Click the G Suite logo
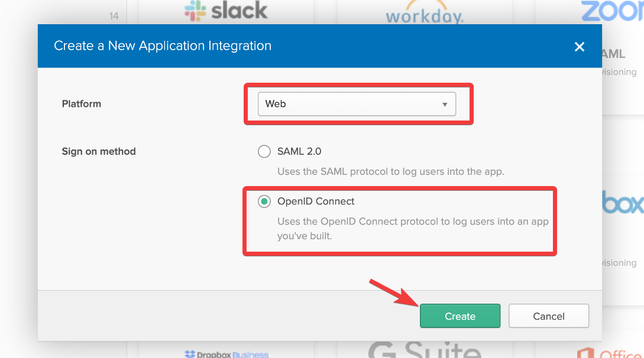The height and width of the screenshot is (358, 644). click(x=424, y=350)
